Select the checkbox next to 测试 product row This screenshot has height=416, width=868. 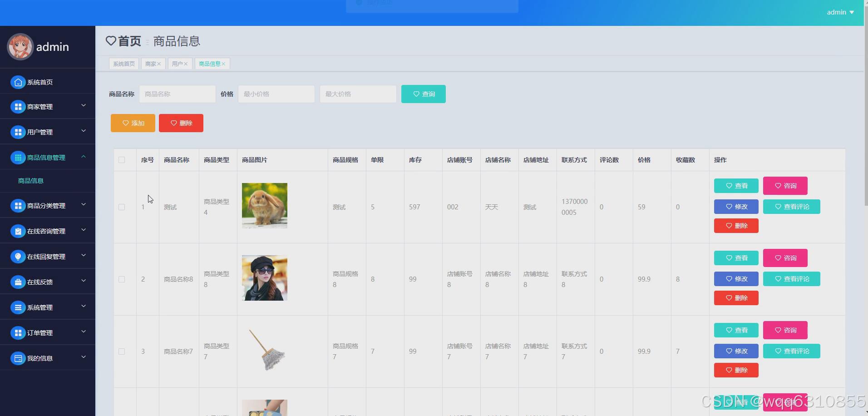click(x=122, y=207)
